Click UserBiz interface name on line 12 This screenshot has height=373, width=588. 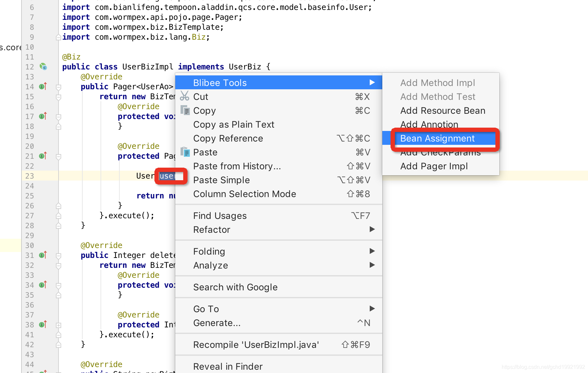pos(245,67)
